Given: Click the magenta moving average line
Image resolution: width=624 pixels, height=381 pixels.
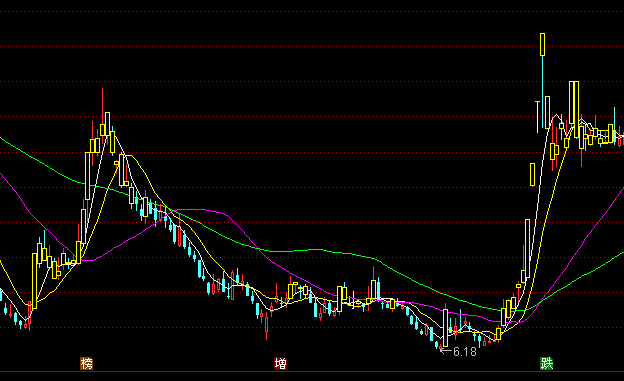Looking at the screenshot, I should tap(207, 209).
